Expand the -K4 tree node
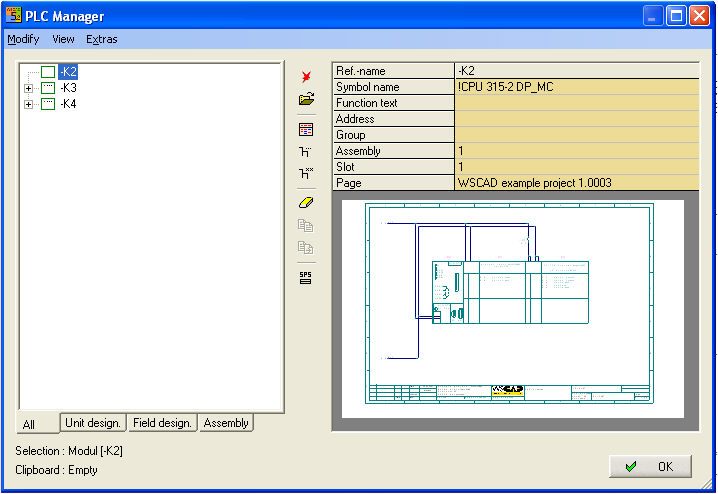This screenshot has width=718, height=494. (x=28, y=104)
